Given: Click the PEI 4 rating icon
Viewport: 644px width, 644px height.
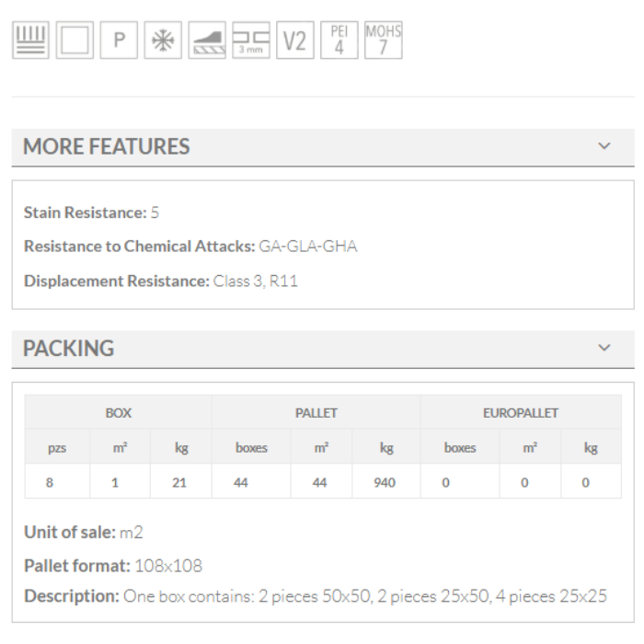Looking at the screenshot, I should (x=339, y=40).
